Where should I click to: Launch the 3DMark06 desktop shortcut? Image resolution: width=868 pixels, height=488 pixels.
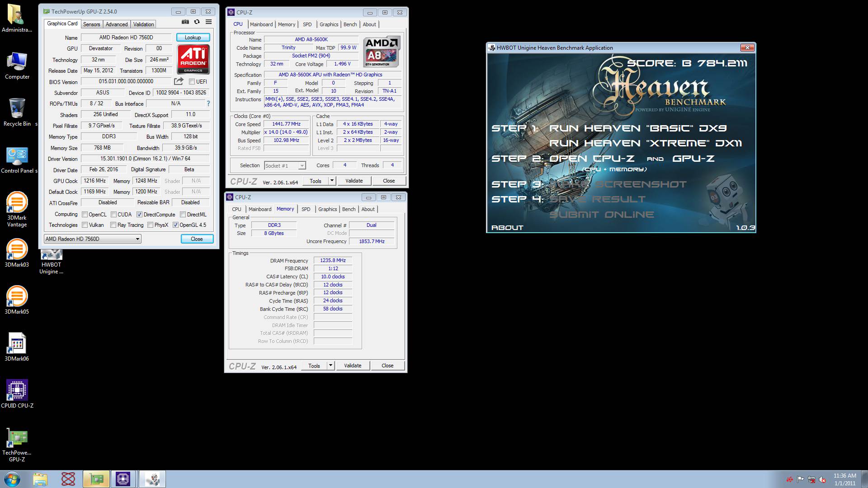(x=17, y=347)
